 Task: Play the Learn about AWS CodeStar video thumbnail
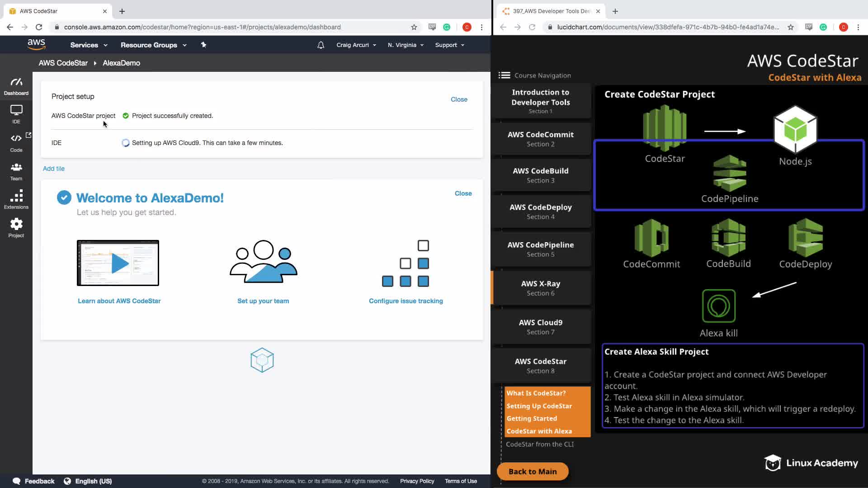[118, 263]
